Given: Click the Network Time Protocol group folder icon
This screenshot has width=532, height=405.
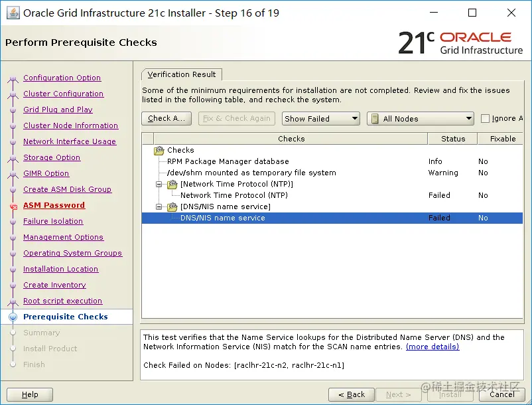Looking at the screenshot, I should pos(172,184).
